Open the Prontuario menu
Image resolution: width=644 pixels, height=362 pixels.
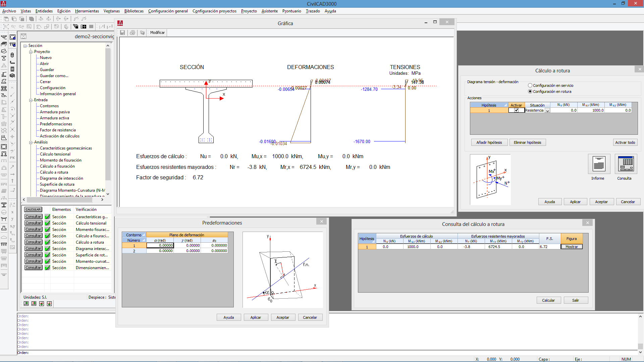(291, 11)
